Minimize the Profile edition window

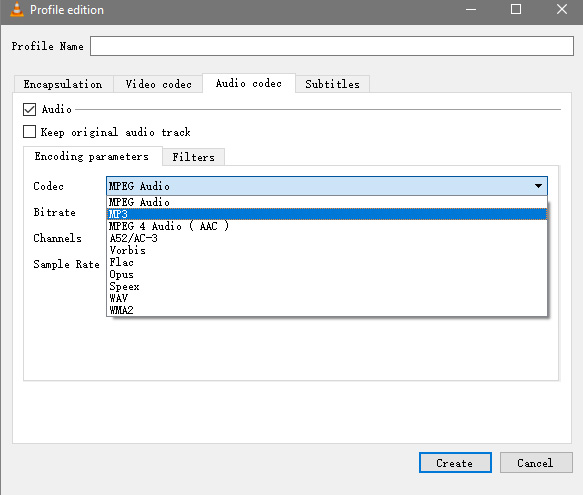tap(471, 10)
